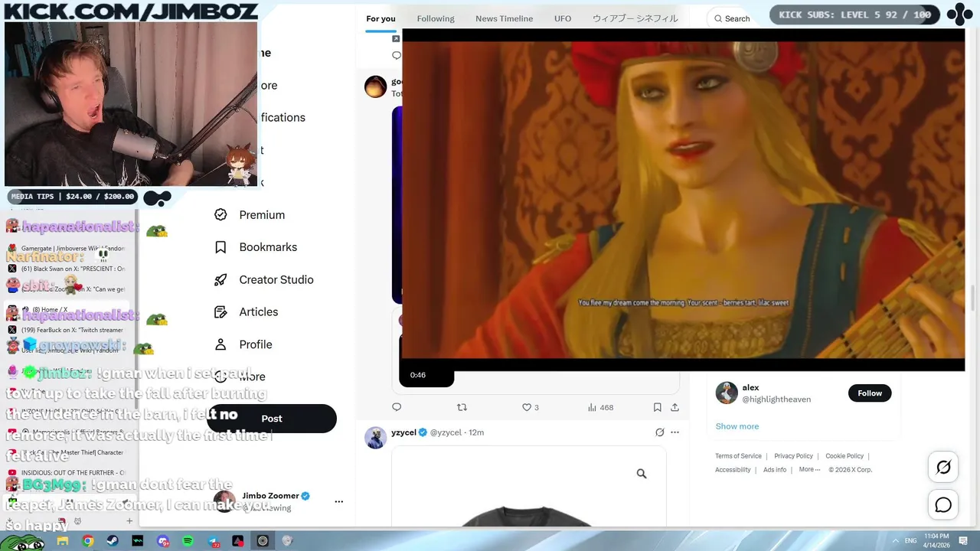Open Google Chrome from the taskbar
The width and height of the screenshot is (980, 551).
click(88, 541)
